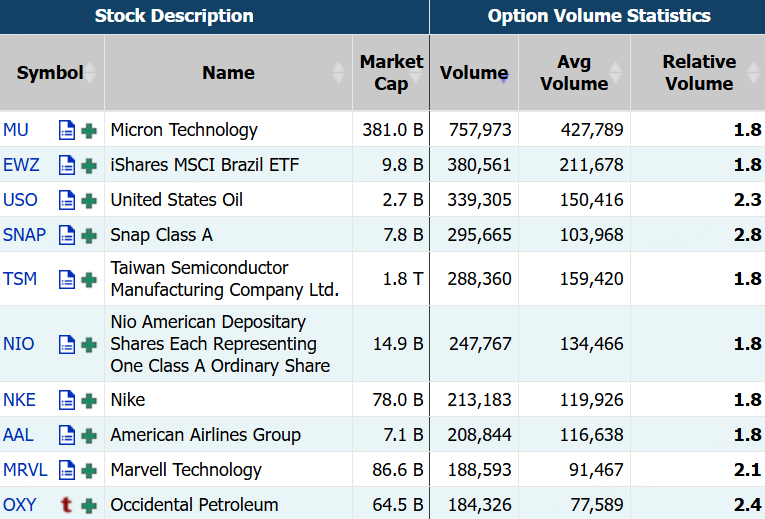
Task: Open the MU ticker symbol link
Action: (x=16, y=130)
